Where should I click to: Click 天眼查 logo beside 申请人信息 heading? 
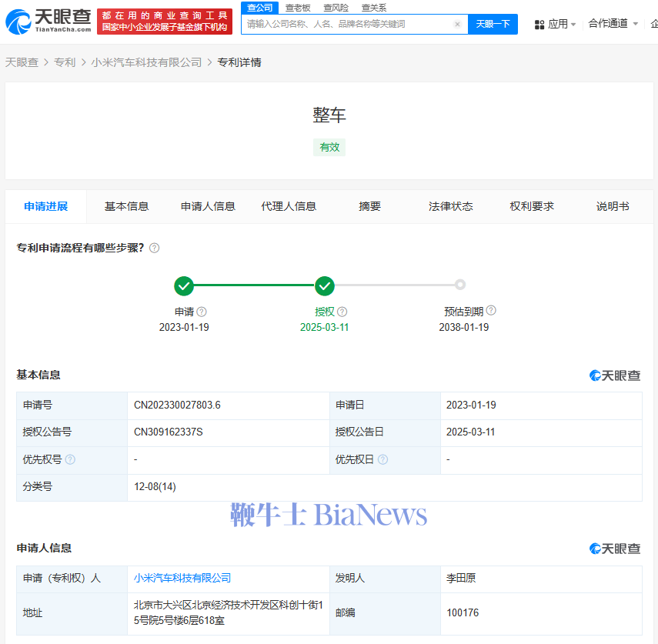615,549
